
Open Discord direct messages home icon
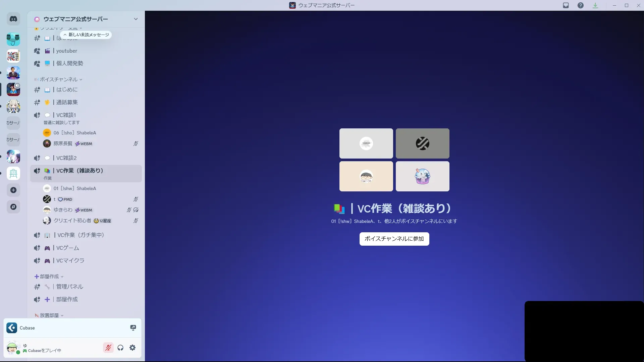pyautogui.click(x=13, y=19)
